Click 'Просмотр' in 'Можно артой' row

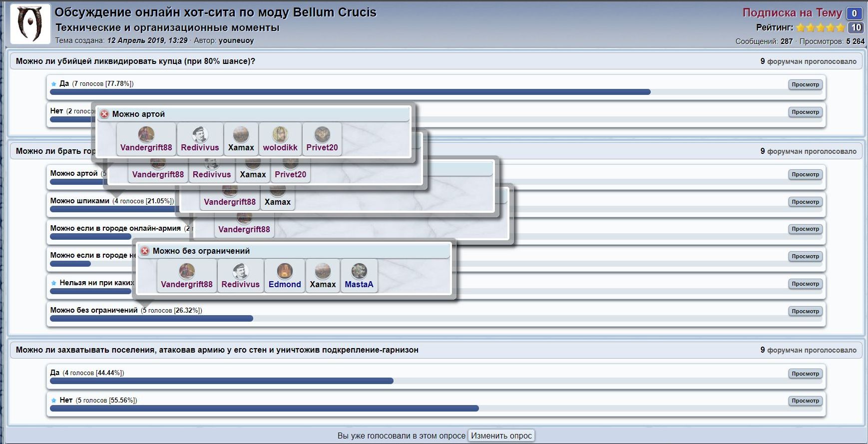[x=805, y=174]
